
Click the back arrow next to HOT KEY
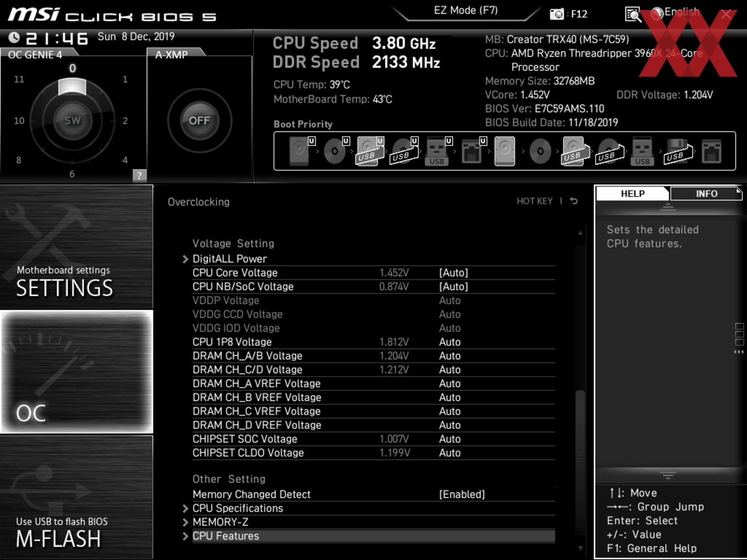point(574,201)
